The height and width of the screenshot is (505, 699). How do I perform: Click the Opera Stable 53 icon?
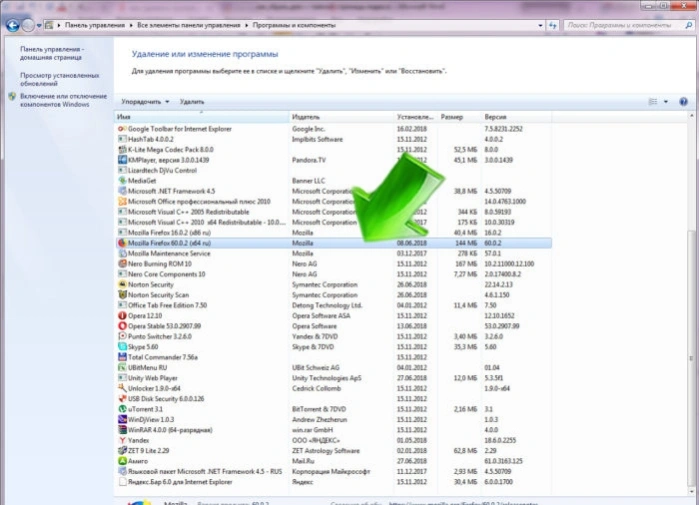122,326
